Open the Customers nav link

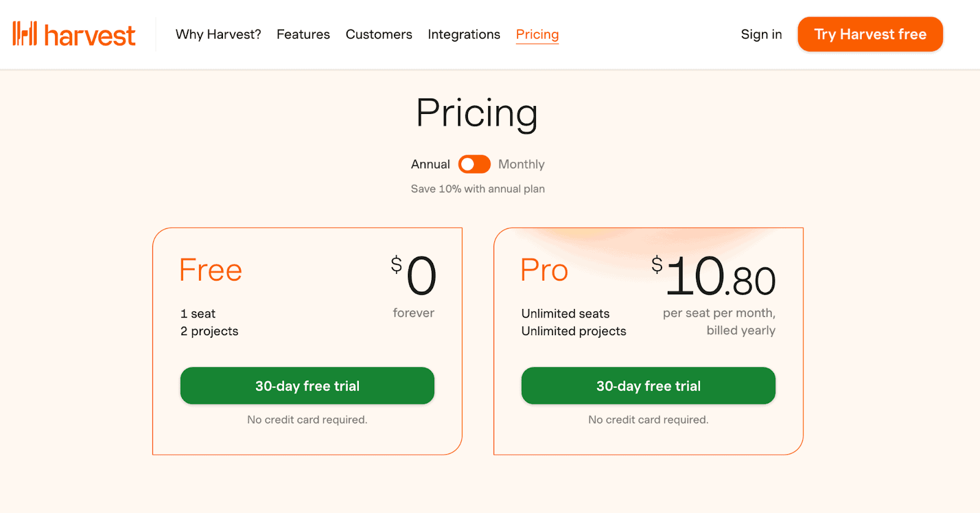[x=379, y=34]
